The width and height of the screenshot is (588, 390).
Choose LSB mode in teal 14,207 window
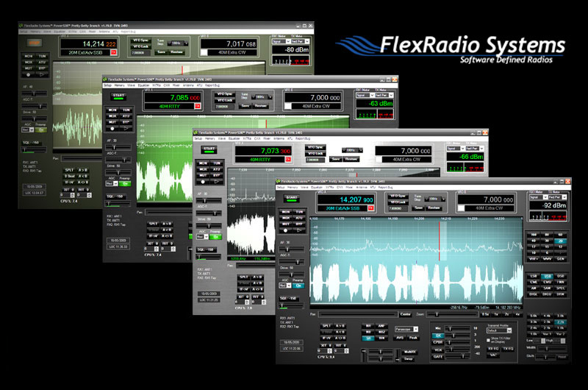pos(534,276)
